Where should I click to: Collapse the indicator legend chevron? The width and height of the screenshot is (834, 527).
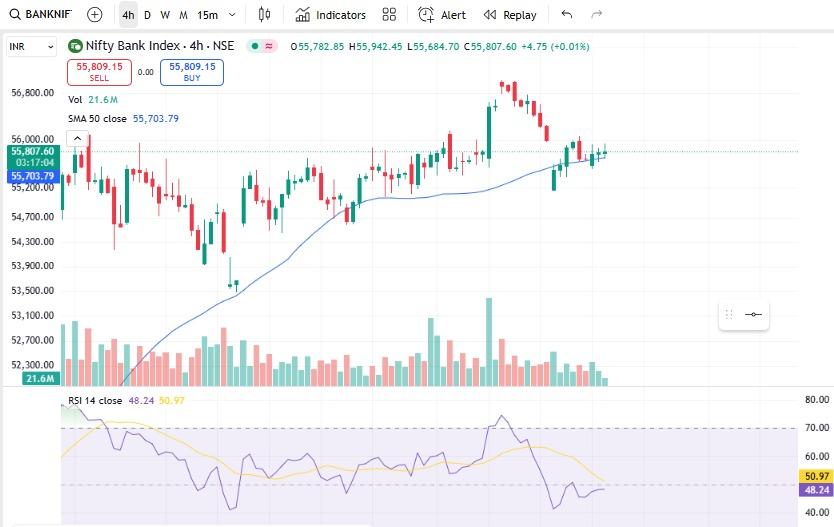77,138
